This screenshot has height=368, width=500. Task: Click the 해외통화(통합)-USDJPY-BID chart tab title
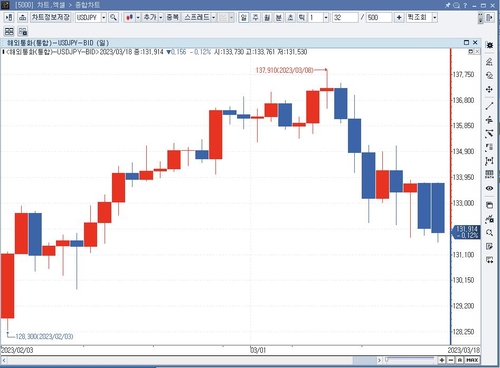[58, 43]
